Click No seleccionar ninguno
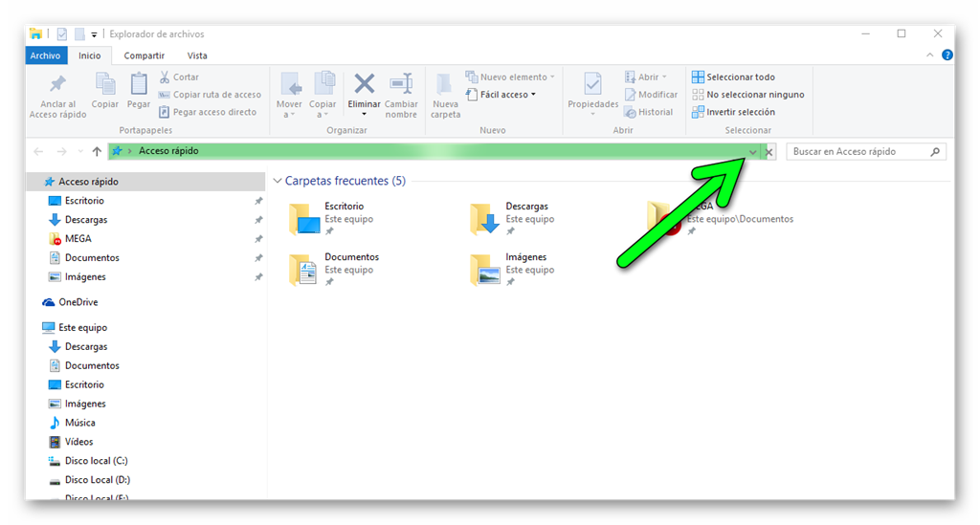980x525 pixels. pos(748,95)
